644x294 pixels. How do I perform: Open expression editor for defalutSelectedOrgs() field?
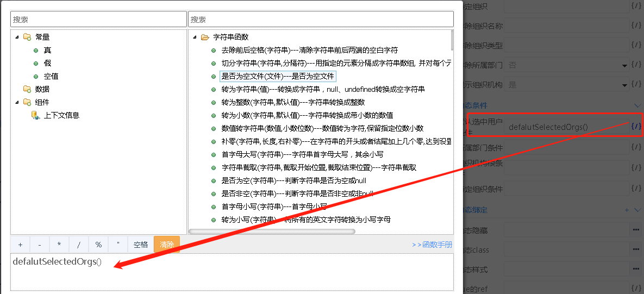pyautogui.click(x=636, y=127)
